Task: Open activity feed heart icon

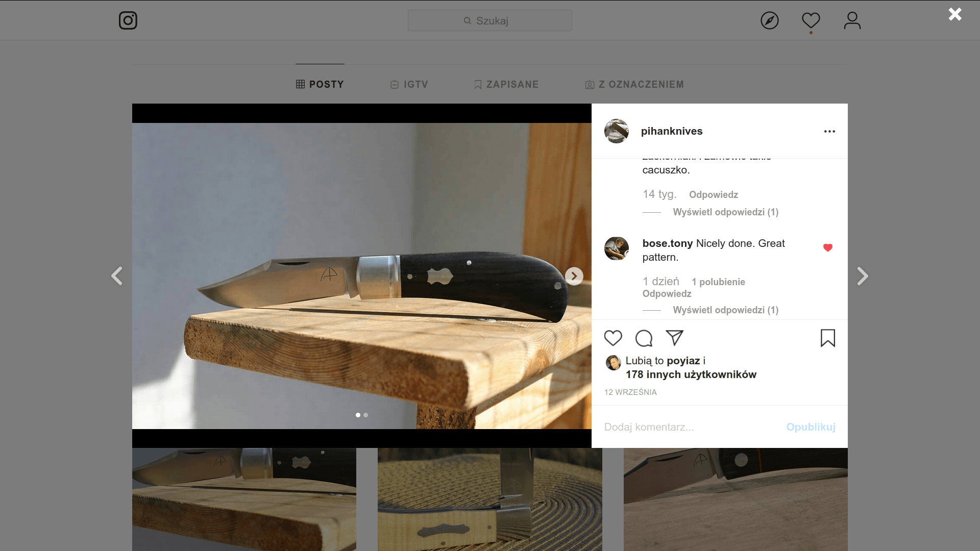Action: 811,20
